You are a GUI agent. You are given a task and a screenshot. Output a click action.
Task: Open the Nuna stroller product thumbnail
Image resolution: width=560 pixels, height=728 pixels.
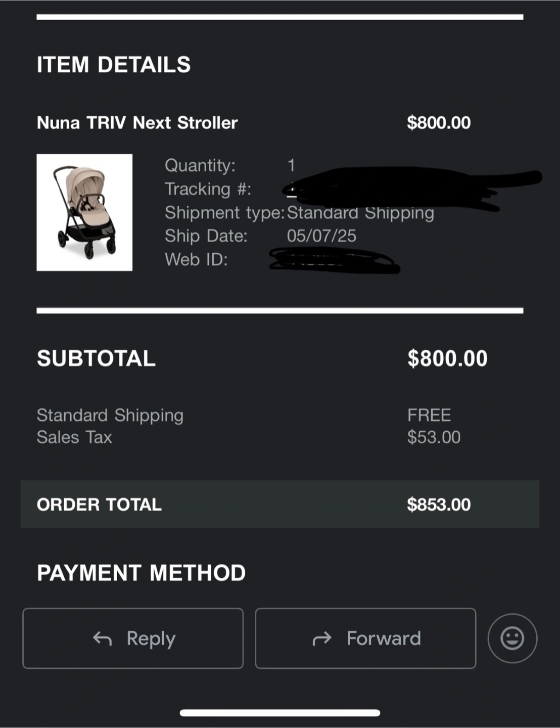(84, 212)
